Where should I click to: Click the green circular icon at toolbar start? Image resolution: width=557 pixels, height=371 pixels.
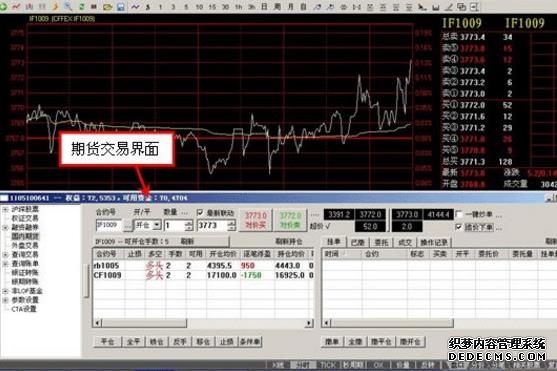[x=3, y=6]
